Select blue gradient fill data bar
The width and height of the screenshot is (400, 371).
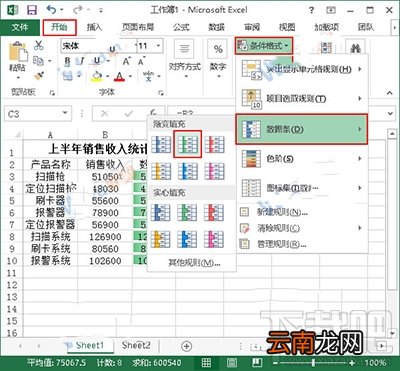tap(161, 144)
